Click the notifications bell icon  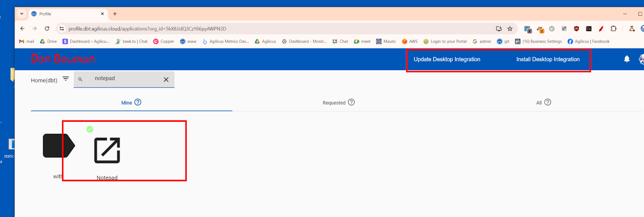[627, 59]
